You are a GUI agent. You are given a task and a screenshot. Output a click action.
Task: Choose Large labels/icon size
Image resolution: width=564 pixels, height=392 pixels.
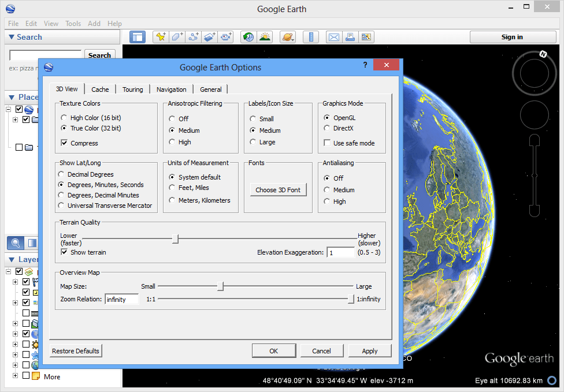click(x=253, y=142)
